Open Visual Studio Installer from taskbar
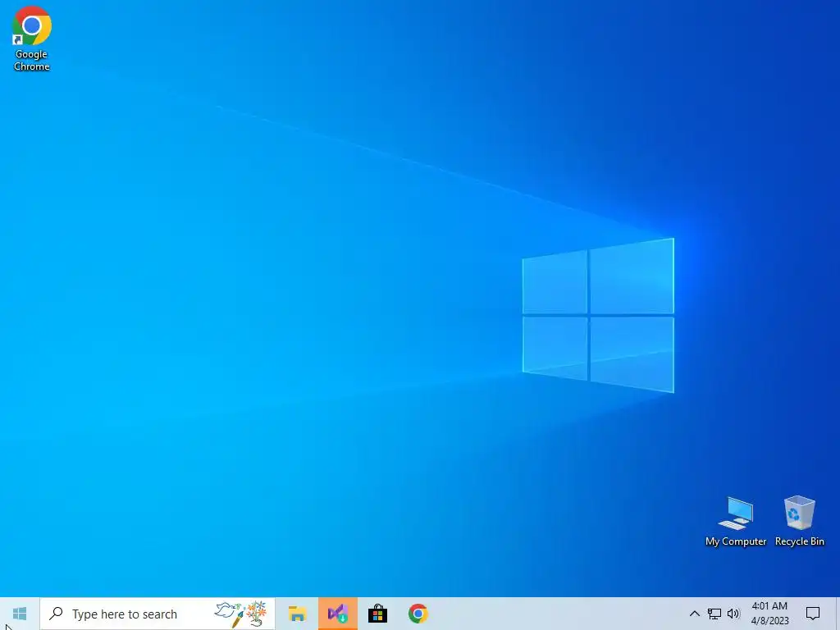The image size is (840, 630). pos(337,614)
